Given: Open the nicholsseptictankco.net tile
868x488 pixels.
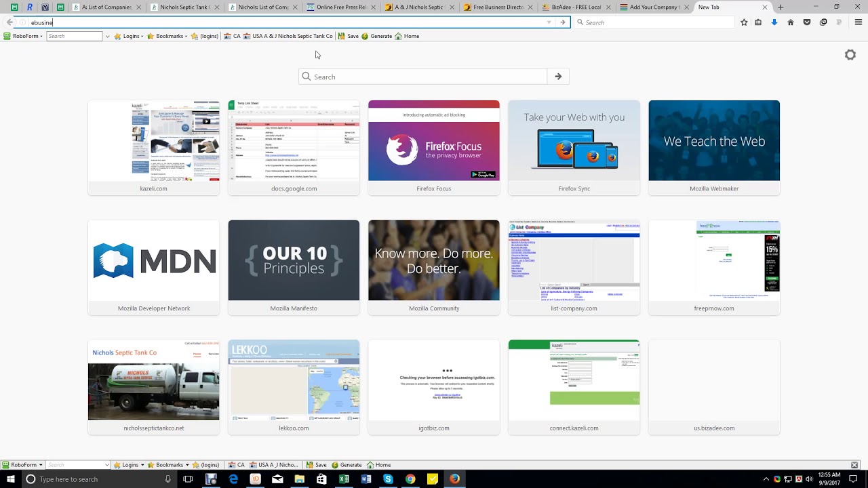Looking at the screenshot, I should coord(153,387).
